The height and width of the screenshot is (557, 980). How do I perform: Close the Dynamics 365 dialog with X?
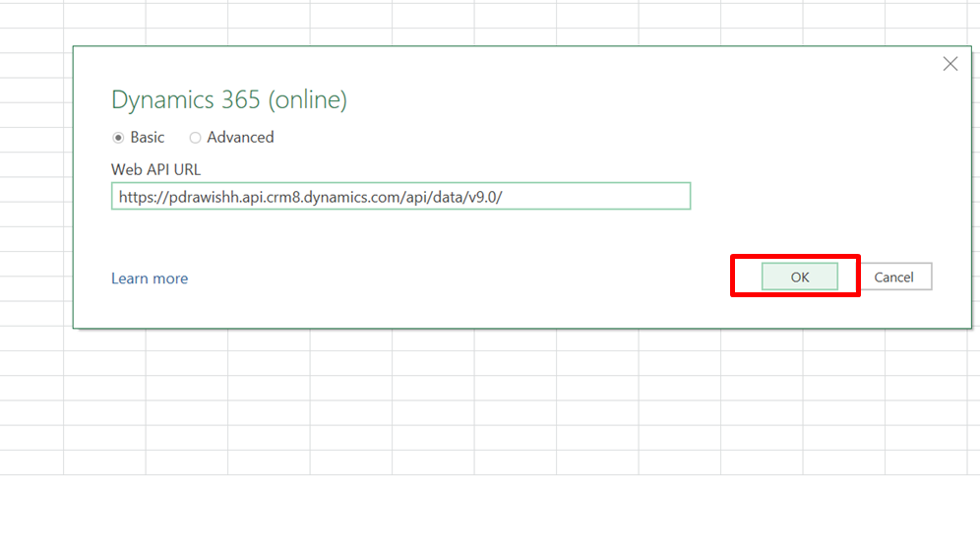(x=949, y=64)
